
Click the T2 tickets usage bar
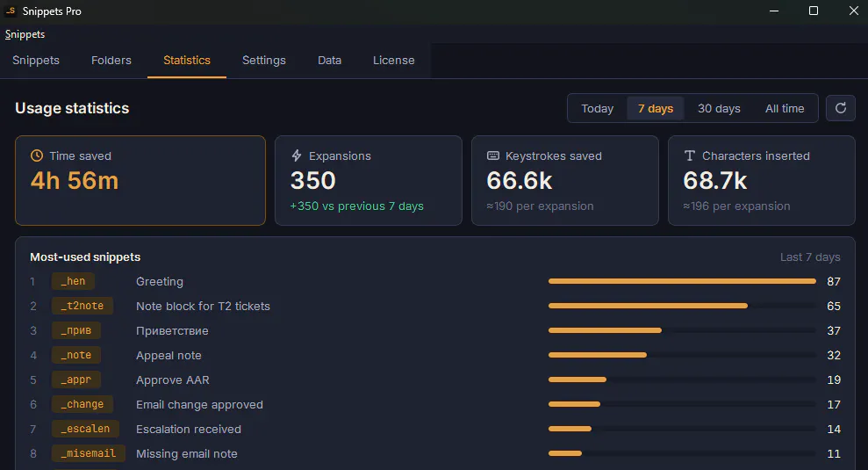click(682, 306)
